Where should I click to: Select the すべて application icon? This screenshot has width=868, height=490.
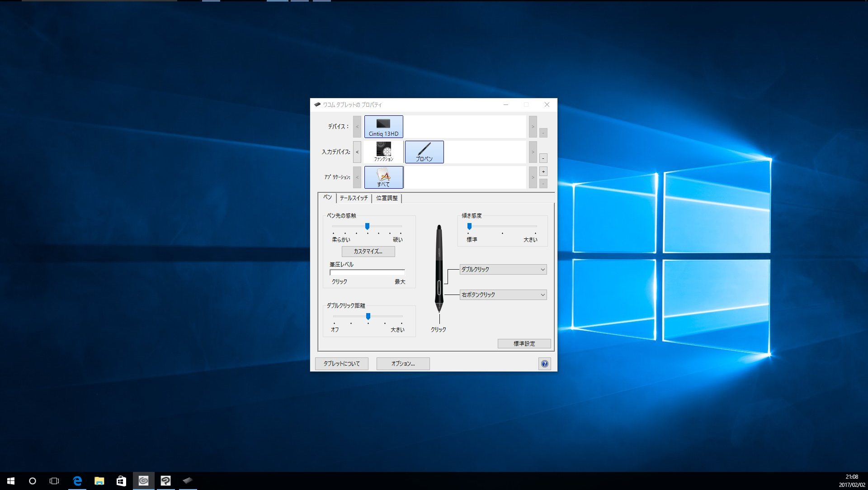coord(383,177)
